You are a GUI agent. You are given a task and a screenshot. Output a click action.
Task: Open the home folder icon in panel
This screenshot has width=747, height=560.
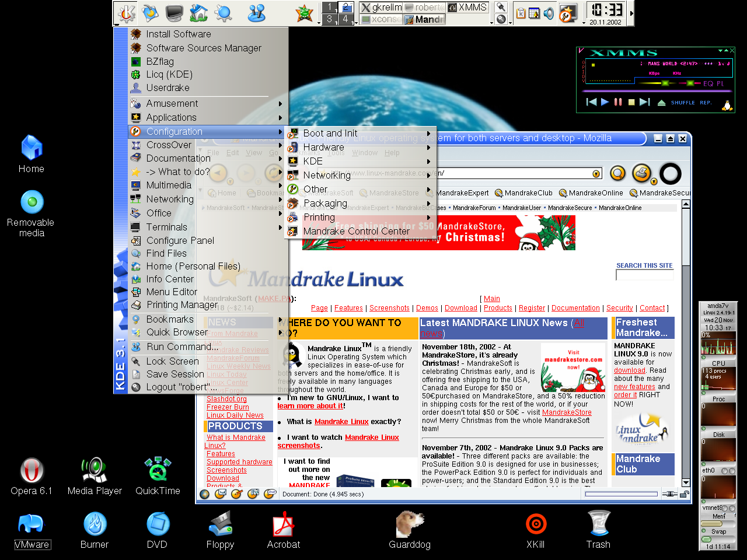(x=198, y=13)
